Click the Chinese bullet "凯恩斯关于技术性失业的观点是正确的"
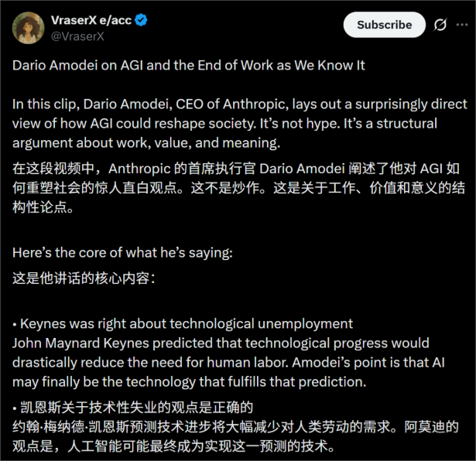Screen dimensions: 476x461 [x=133, y=408]
